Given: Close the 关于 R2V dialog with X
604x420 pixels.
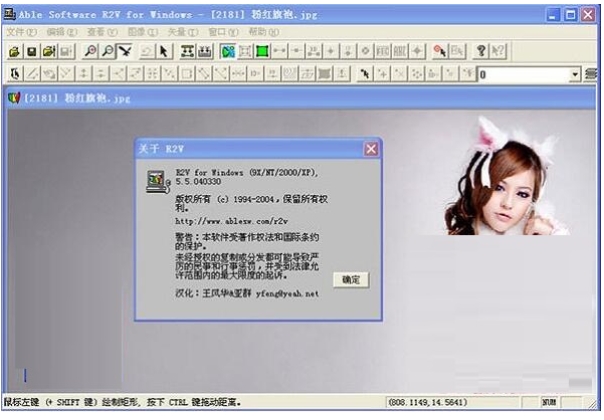Looking at the screenshot, I should tap(371, 149).
